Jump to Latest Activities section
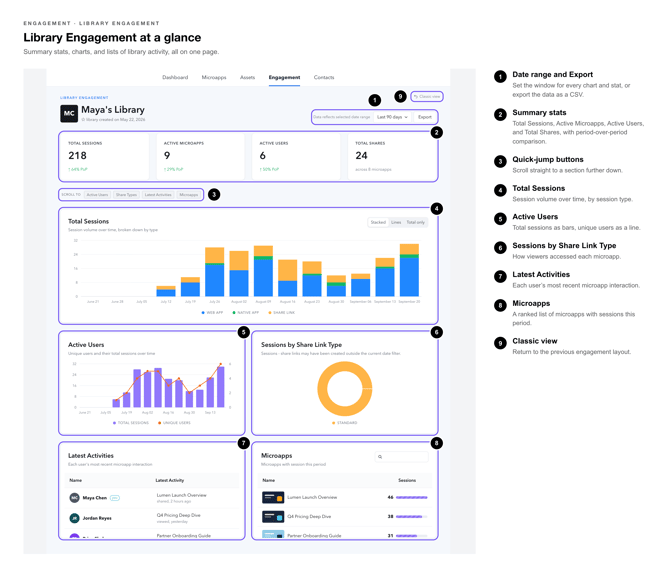The image size is (670, 569). pos(158,195)
